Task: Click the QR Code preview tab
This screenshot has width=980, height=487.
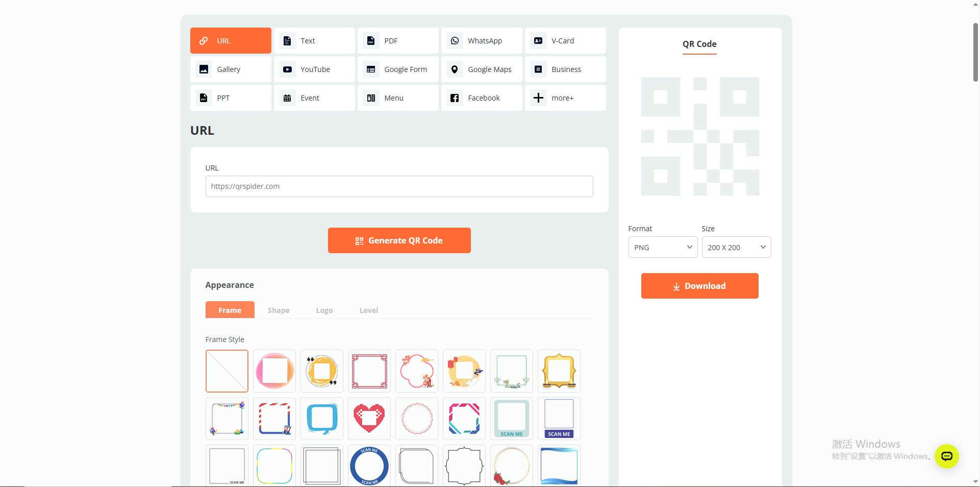Action: coord(699,44)
